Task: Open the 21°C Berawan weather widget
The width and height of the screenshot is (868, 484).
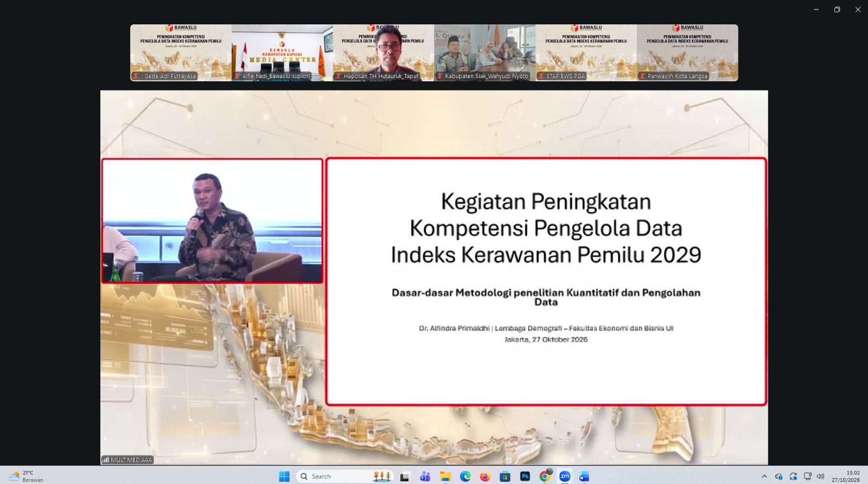Action: (x=26, y=476)
